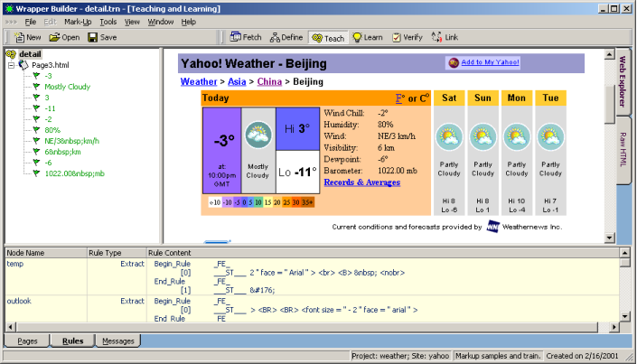Screen dimensions: 637x364
Task: Click the My Yahoo icon in header
Action: click(x=454, y=62)
